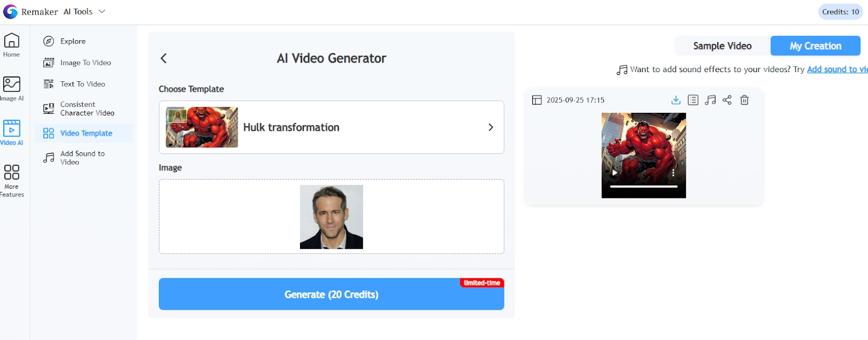
Task: Click the Explore compass icon
Action: pyautogui.click(x=48, y=41)
